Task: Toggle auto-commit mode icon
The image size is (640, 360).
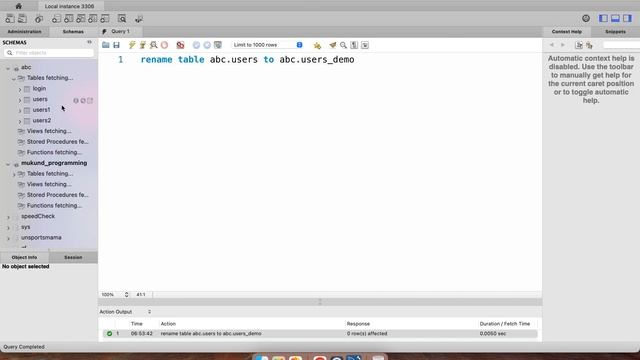Action: pos(218,45)
